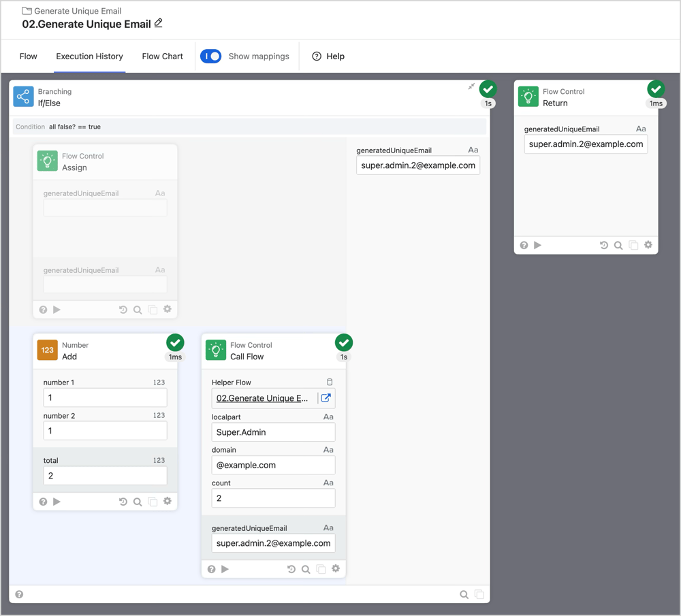Click the copy icon on the Call Flow block
The height and width of the screenshot is (616, 681).
click(320, 568)
